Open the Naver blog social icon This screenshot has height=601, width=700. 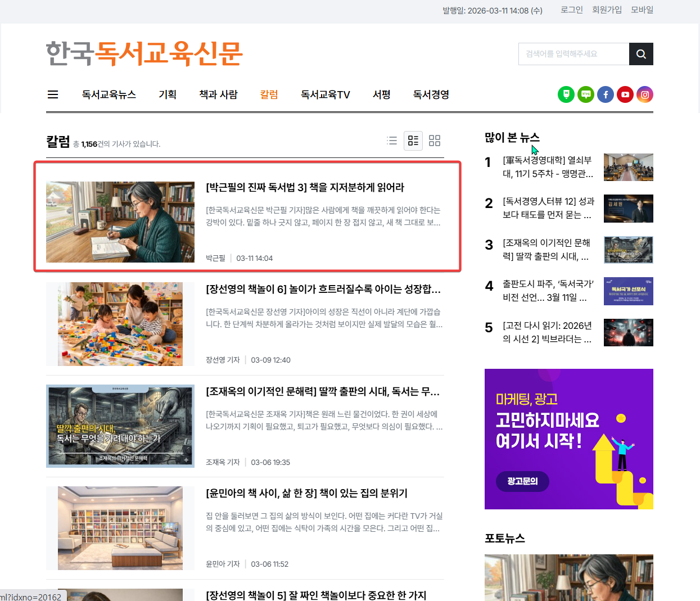pos(586,94)
